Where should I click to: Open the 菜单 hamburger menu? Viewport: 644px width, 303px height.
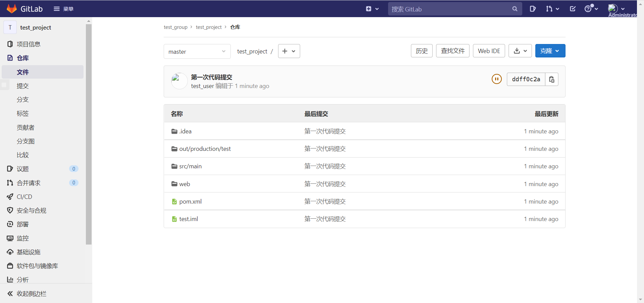[63, 9]
